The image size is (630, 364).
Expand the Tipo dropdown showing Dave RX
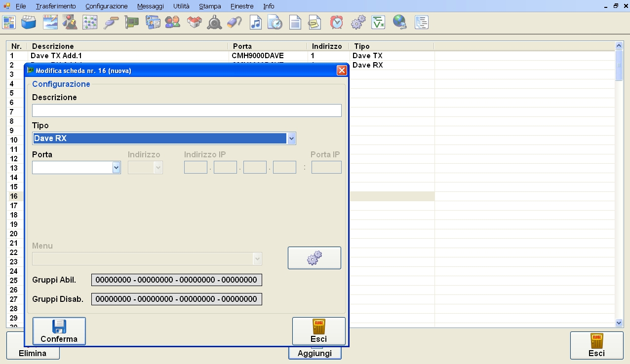[291, 139]
